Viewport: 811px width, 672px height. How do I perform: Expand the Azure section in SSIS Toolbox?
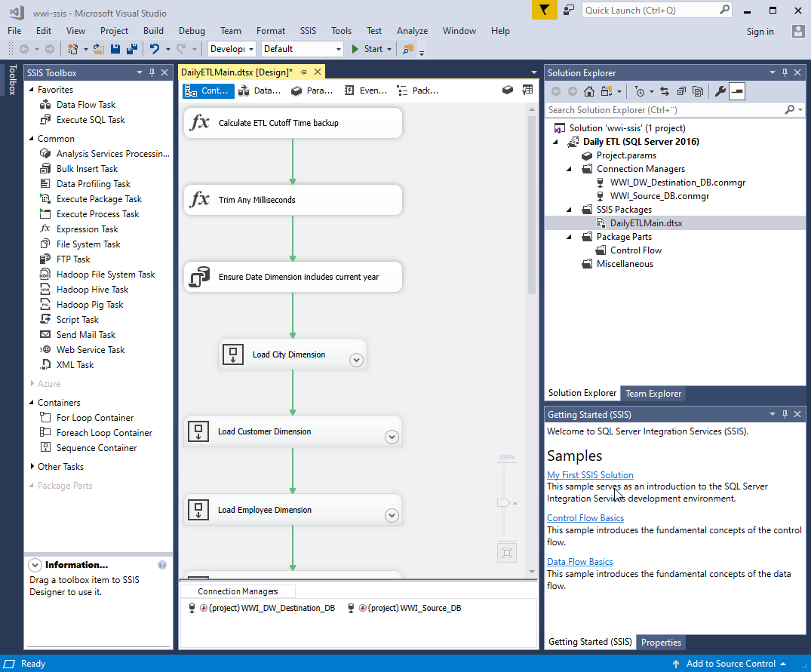point(32,384)
